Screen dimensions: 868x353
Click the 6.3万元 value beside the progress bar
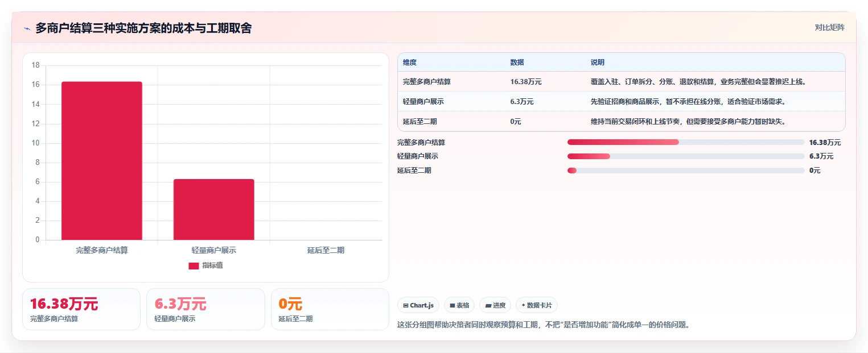[x=821, y=156]
